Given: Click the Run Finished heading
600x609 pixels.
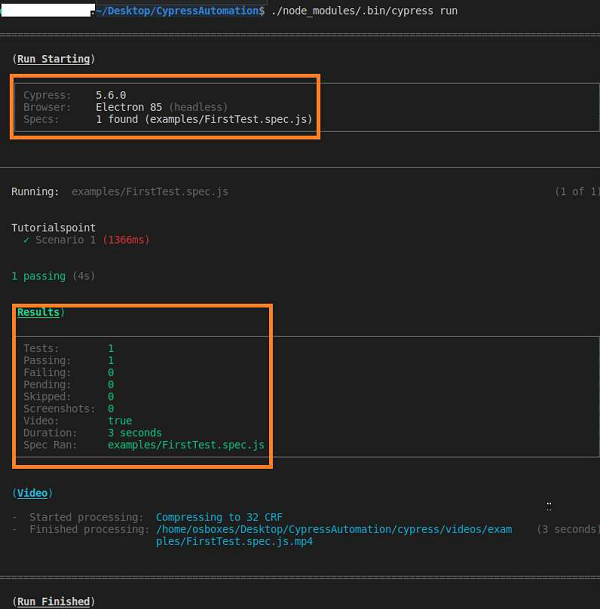Looking at the screenshot, I should pos(56,601).
